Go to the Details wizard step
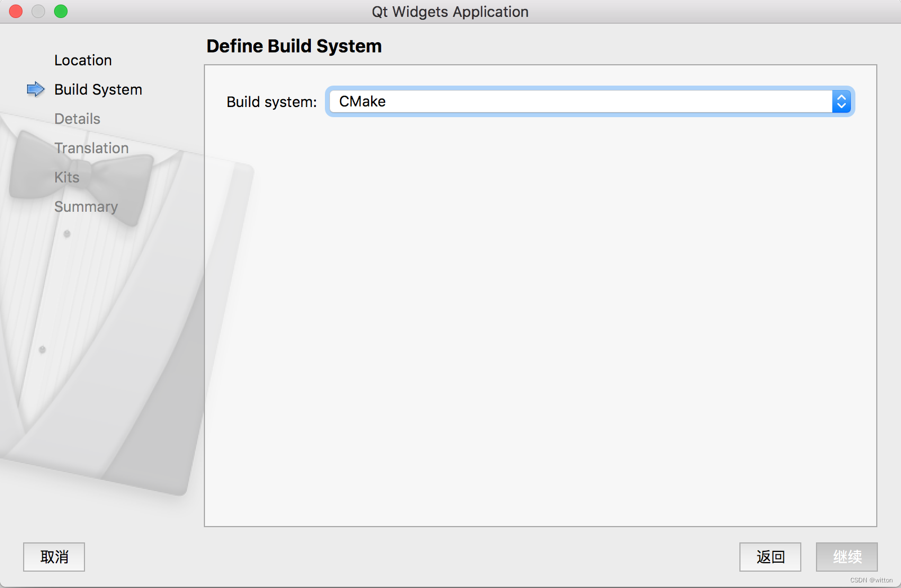The width and height of the screenshot is (901, 588). tap(77, 119)
